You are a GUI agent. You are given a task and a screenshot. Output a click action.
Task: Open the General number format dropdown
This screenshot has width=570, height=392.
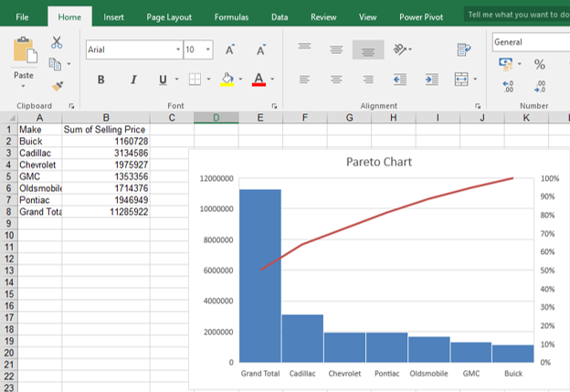click(530, 42)
